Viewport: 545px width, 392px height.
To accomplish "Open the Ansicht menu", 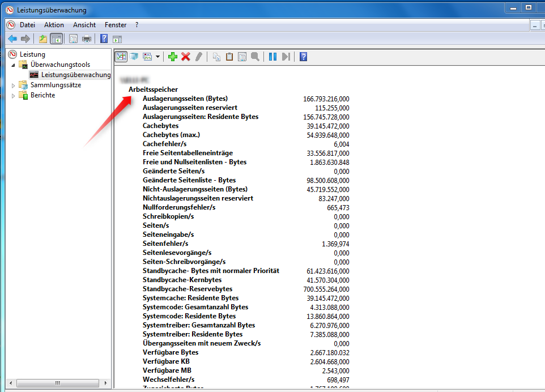I will [84, 24].
